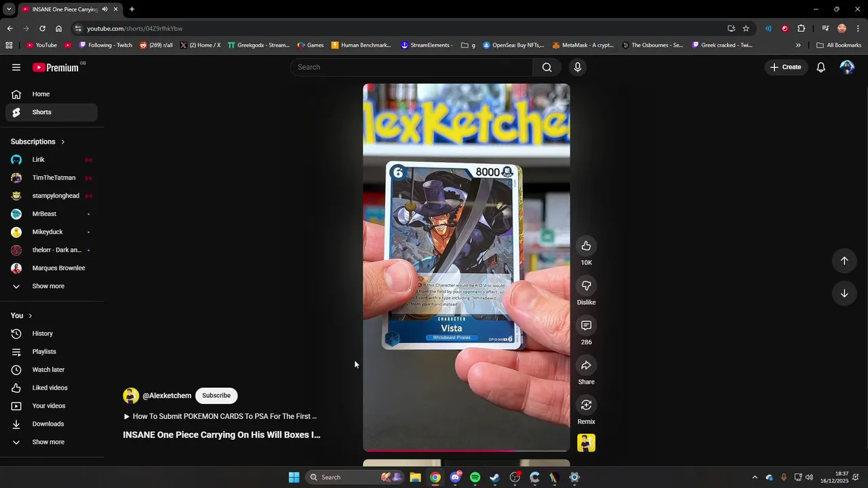Image resolution: width=868 pixels, height=488 pixels.
Task: Open Playlists in the sidebar
Action: click(52, 352)
